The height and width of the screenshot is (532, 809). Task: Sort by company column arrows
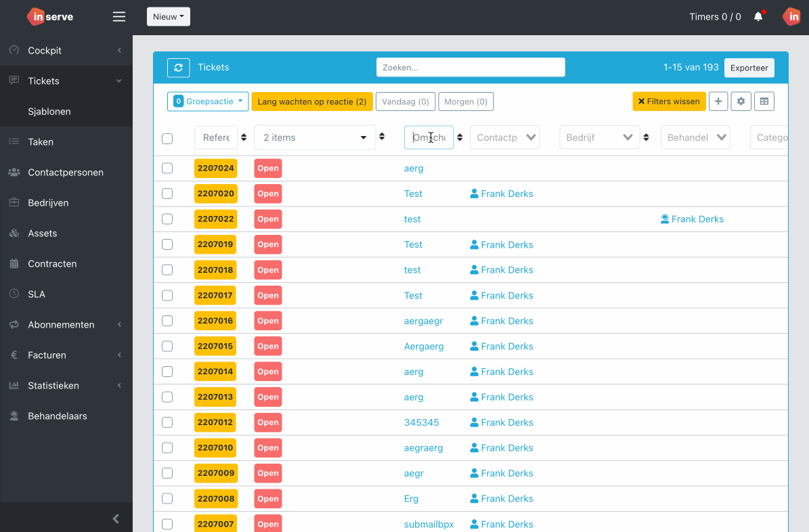pyautogui.click(x=646, y=137)
